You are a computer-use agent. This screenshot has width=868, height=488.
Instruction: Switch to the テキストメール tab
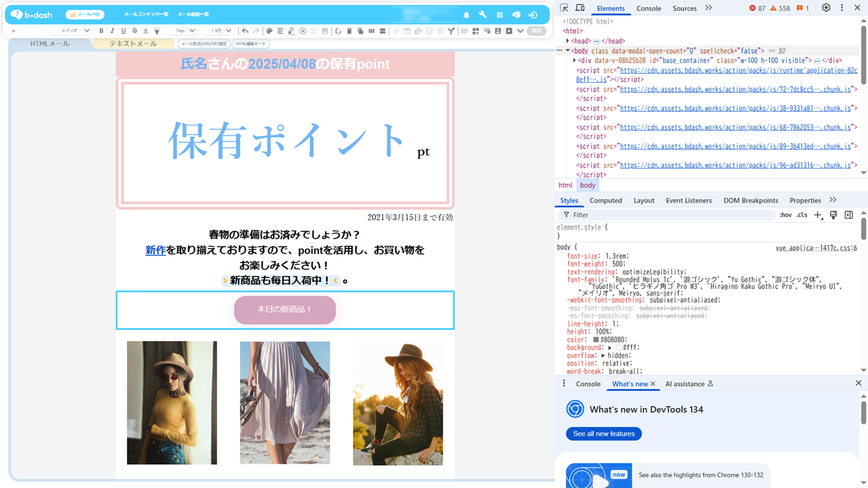tap(133, 44)
